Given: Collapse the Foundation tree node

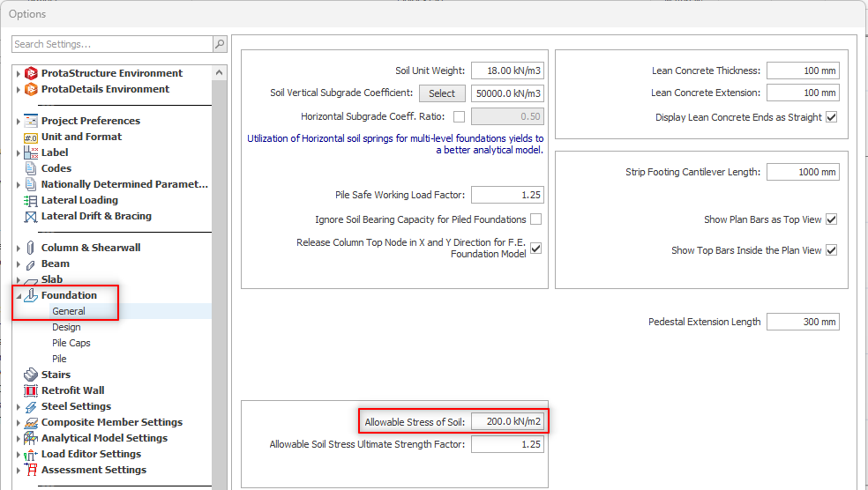Looking at the screenshot, I should 19,295.
